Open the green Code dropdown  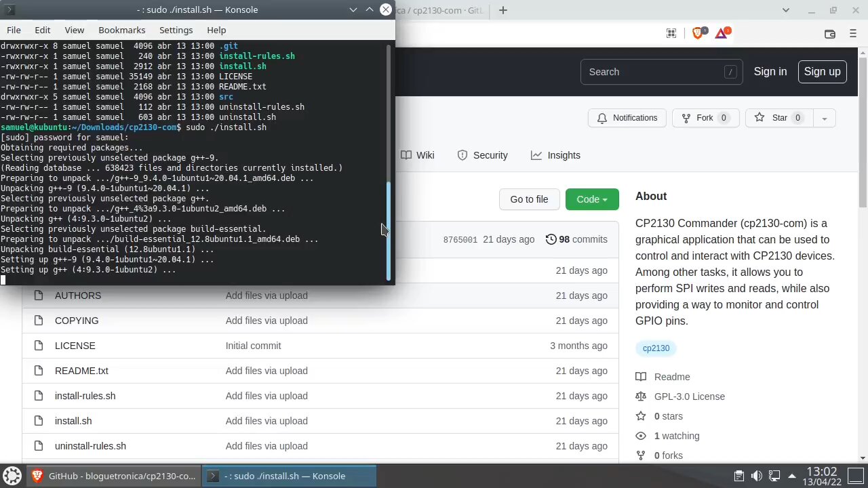click(x=592, y=199)
